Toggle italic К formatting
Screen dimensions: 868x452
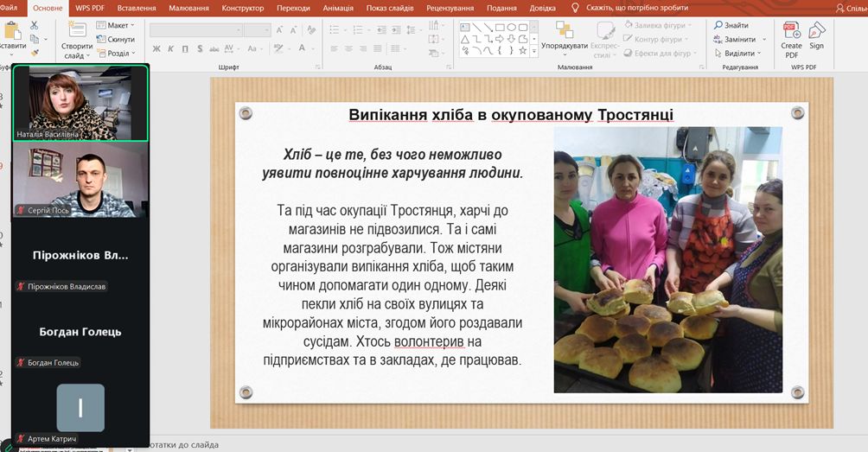coord(171,49)
